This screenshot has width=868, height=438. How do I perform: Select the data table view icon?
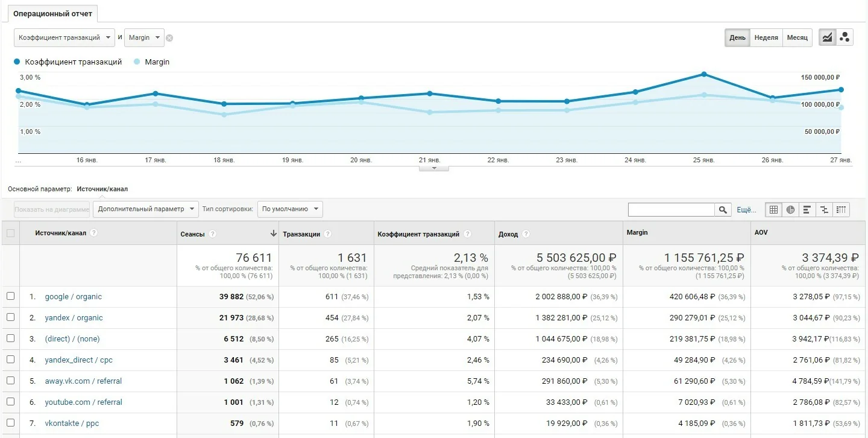(774, 209)
